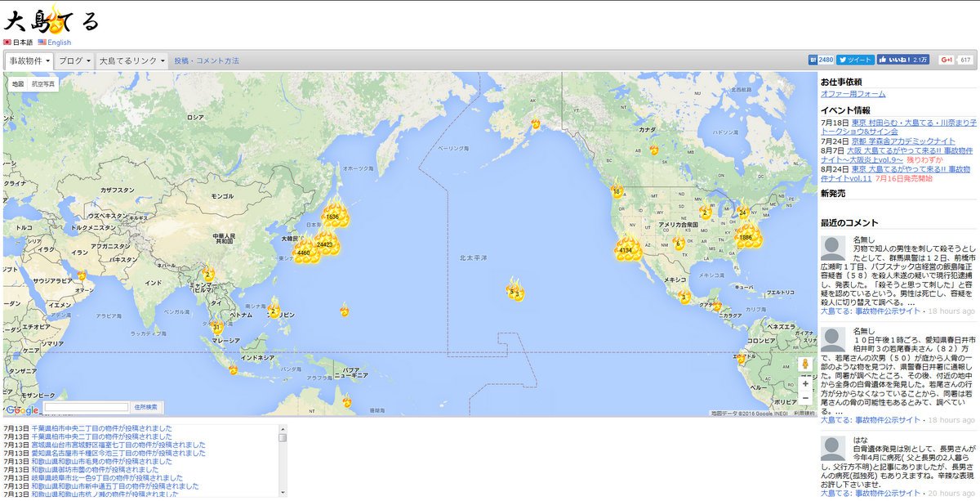Viewport: 980px width, 501px height.
Task: Open 和歌山県御坊市薗 post link
Action: coord(95,470)
